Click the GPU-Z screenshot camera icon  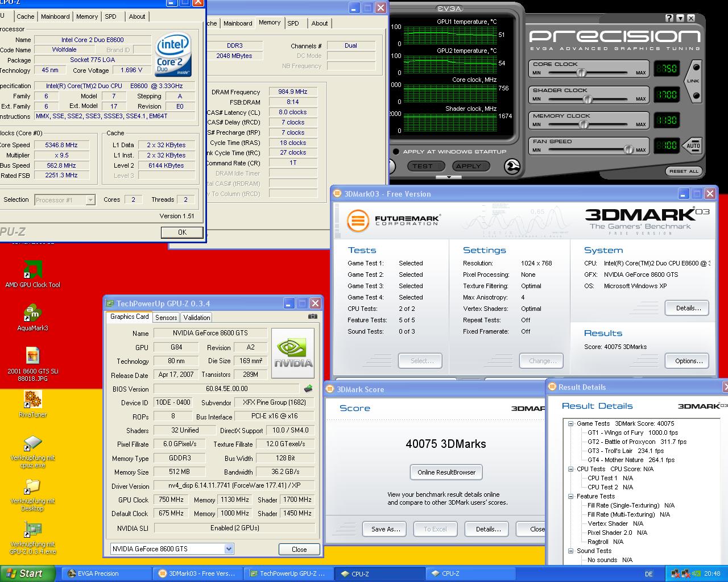pyautogui.click(x=312, y=317)
